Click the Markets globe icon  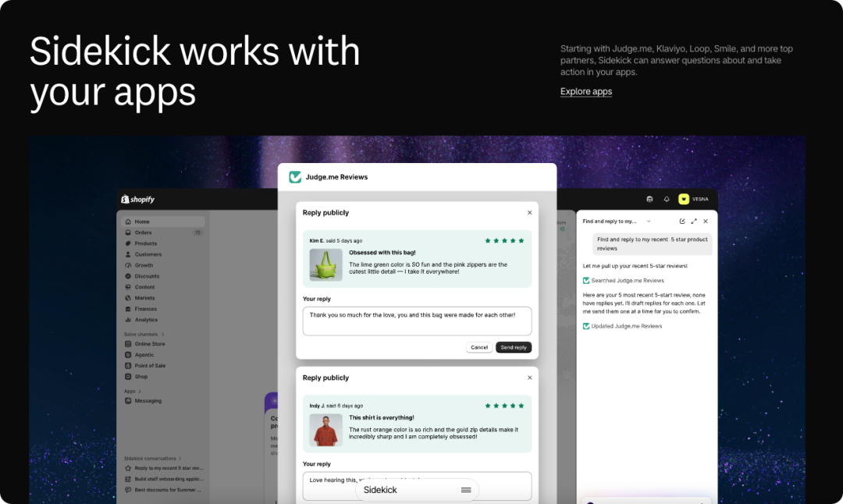(x=128, y=298)
